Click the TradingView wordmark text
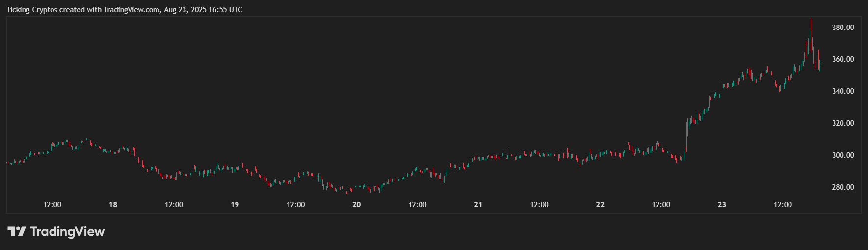 (67, 231)
